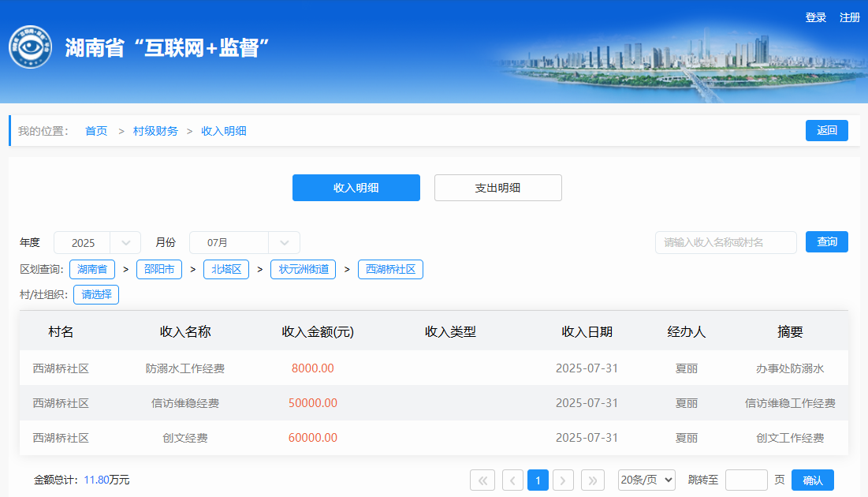Jump to last page arrow icon
Screen dimensions: 868x497
[x=593, y=480]
